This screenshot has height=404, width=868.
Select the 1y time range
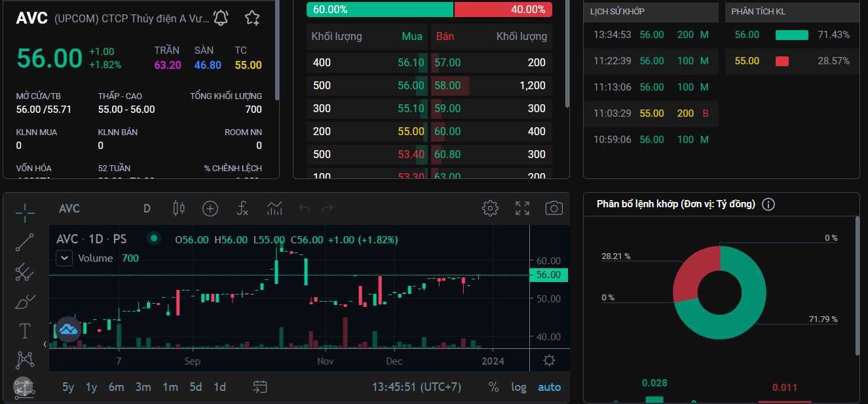coord(91,387)
